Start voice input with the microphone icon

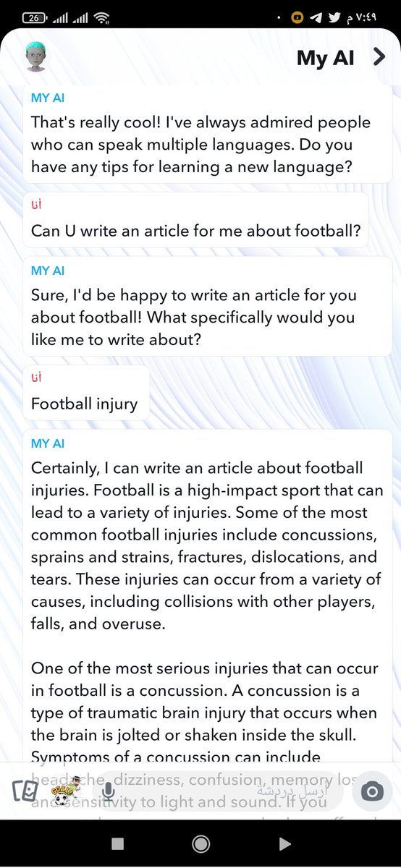point(107,792)
